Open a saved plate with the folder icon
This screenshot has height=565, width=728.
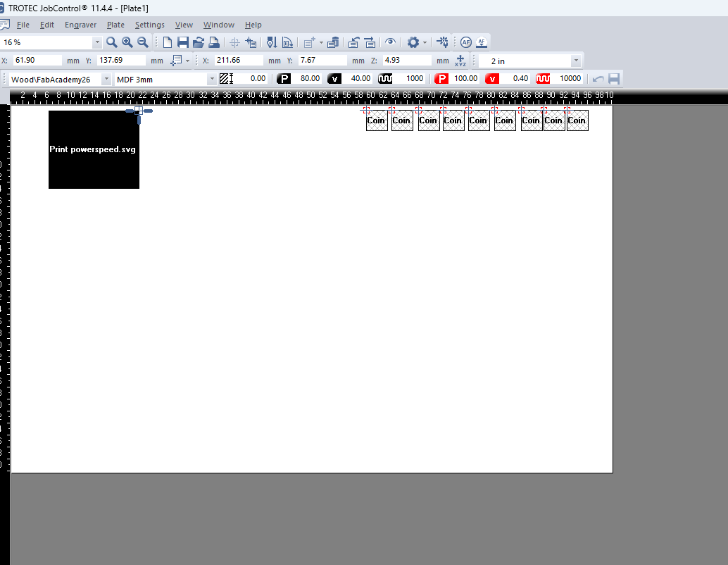(198, 42)
